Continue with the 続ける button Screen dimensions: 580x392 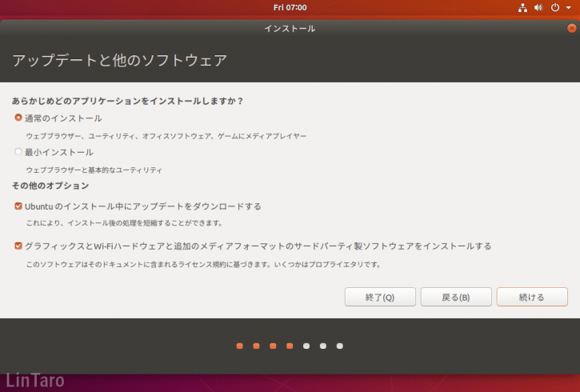coord(531,297)
